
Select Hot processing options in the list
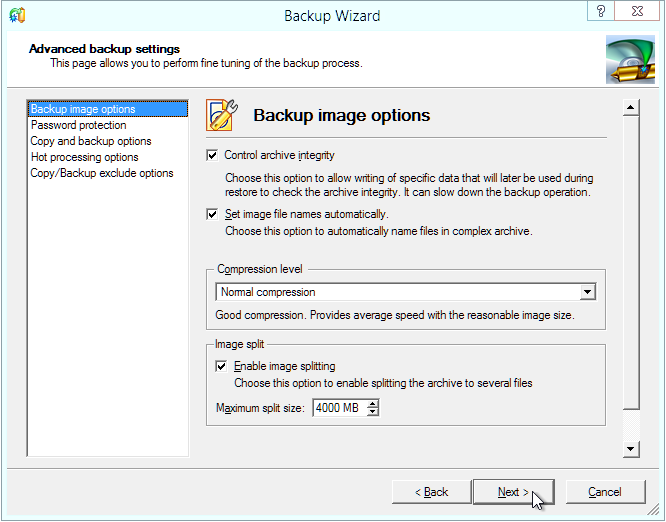(107, 157)
